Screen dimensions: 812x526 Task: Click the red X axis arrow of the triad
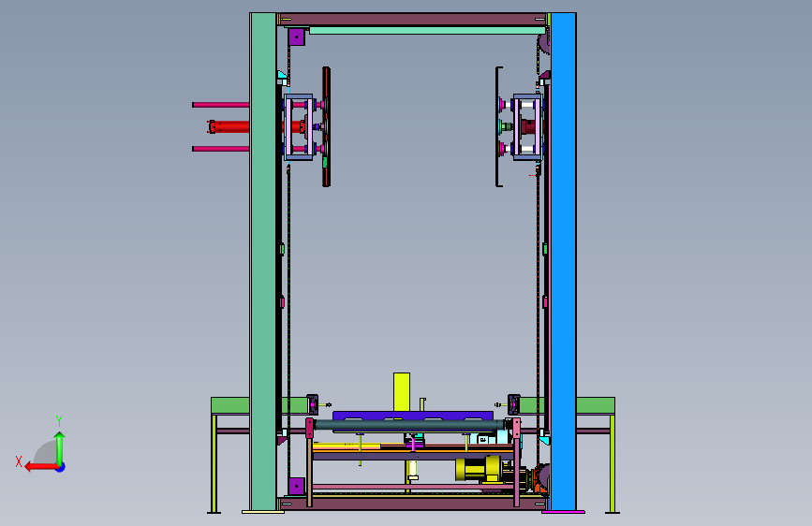pyautogui.click(x=41, y=467)
